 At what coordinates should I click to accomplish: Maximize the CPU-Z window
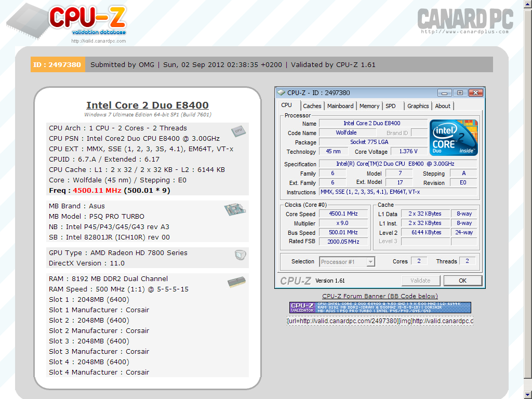tap(460, 92)
